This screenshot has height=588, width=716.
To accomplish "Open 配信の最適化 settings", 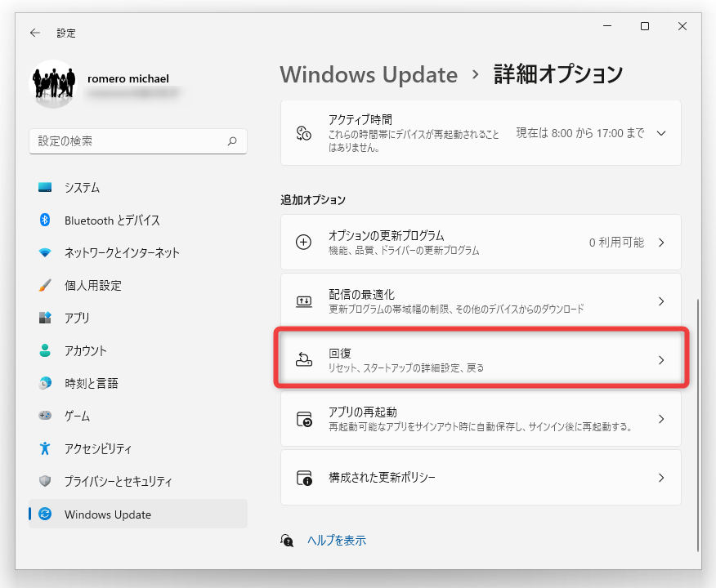I will [481, 301].
